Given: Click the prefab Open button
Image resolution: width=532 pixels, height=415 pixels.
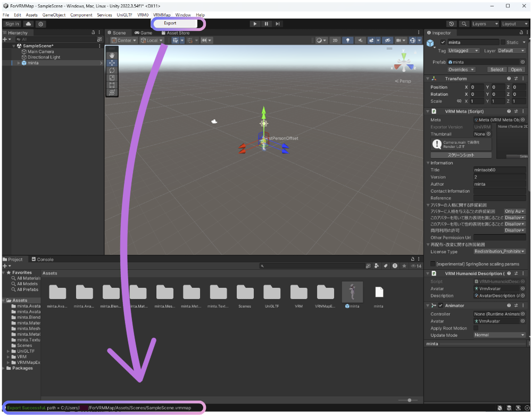Looking at the screenshot, I should (516, 70).
